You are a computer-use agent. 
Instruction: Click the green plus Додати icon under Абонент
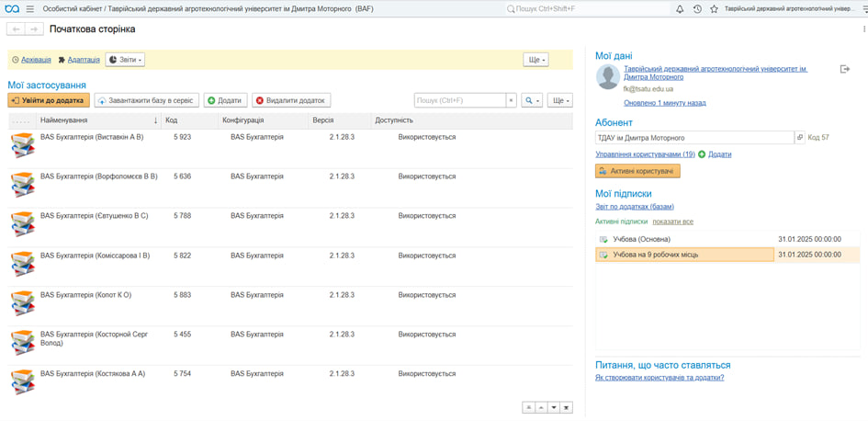coord(702,154)
